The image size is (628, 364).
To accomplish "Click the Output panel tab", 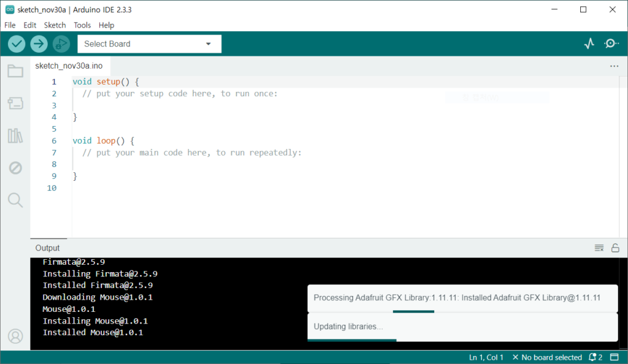I will (x=48, y=248).
